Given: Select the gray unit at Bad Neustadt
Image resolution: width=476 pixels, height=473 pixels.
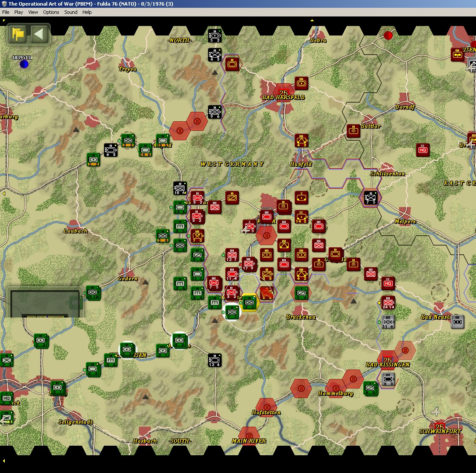Looking at the screenshot, I should pyautogui.click(x=457, y=322).
